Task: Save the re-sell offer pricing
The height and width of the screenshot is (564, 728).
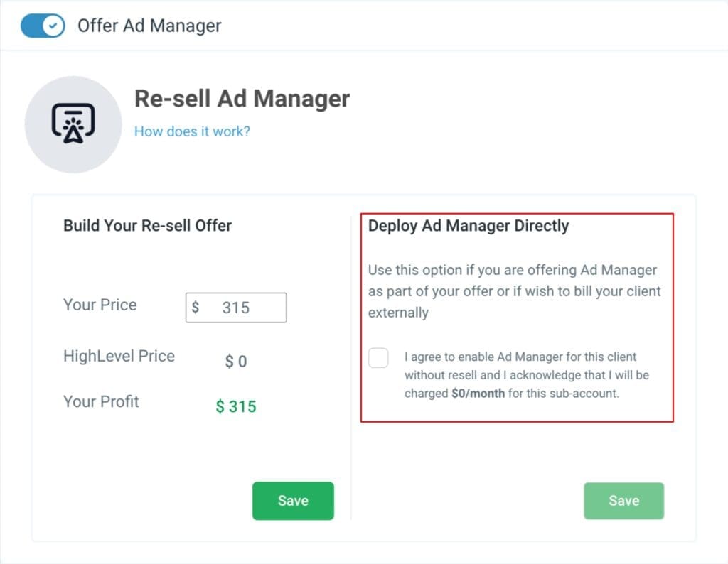Action: pos(292,501)
